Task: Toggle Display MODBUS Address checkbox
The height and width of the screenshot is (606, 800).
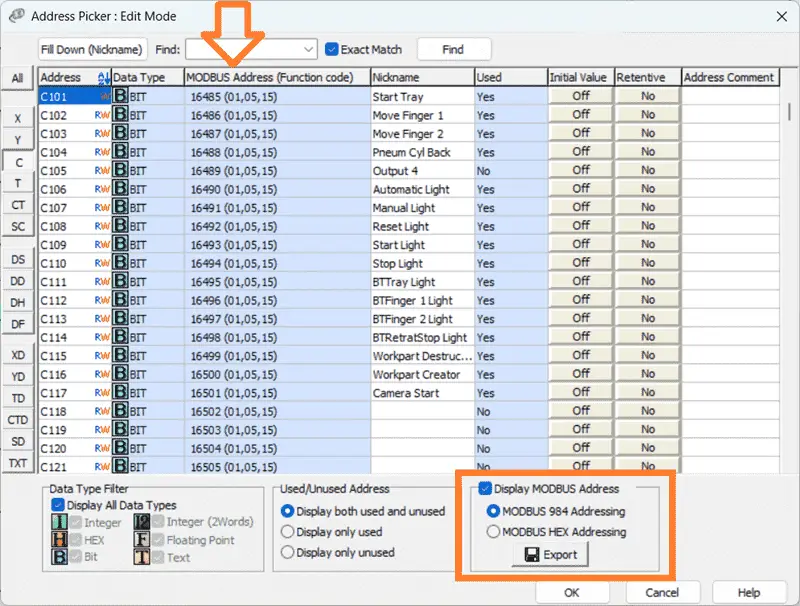Action: [x=485, y=489]
